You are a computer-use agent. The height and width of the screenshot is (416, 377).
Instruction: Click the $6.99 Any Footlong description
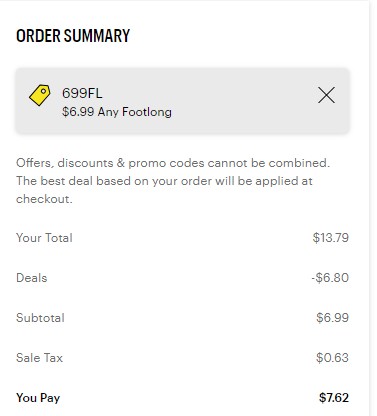pyautogui.click(x=117, y=112)
